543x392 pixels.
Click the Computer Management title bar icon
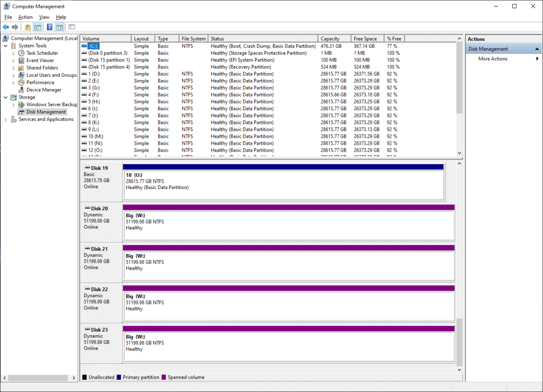pyautogui.click(x=6, y=6)
